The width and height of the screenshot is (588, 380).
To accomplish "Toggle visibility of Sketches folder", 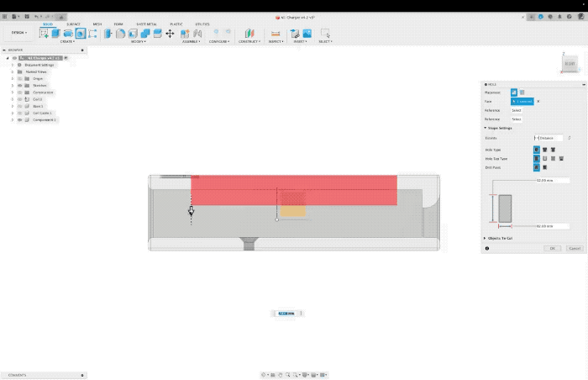I will (19, 85).
